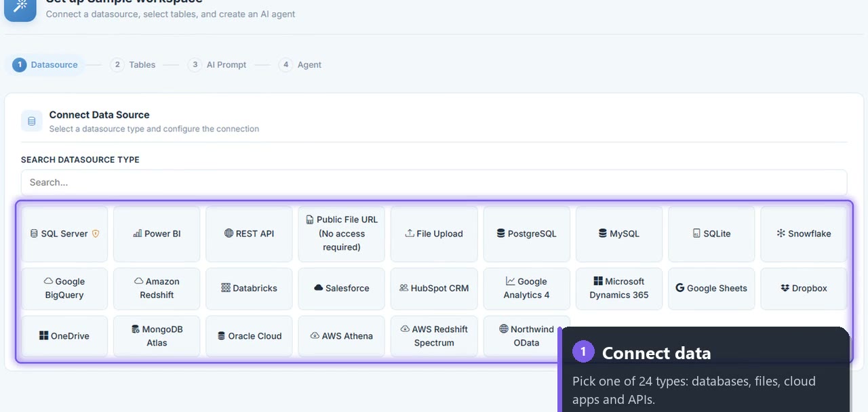868x412 pixels.
Task: Click the Connect Data Source database icon
Action: (31, 121)
